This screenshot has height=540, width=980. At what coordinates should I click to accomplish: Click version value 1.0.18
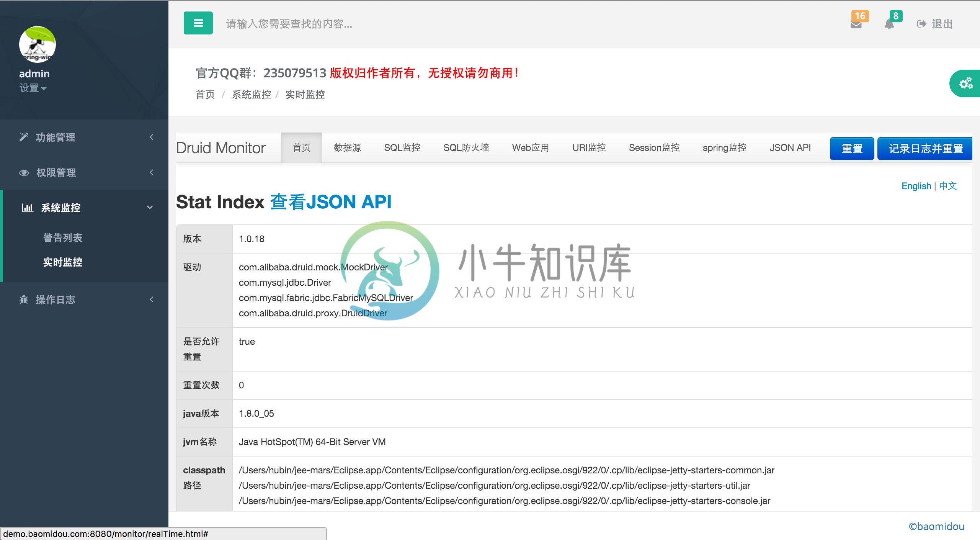(x=252, y=239)
